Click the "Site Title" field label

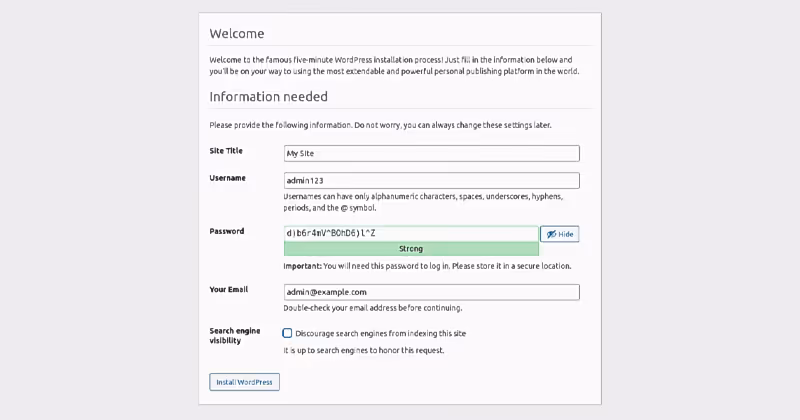click(x=226, y=151)
